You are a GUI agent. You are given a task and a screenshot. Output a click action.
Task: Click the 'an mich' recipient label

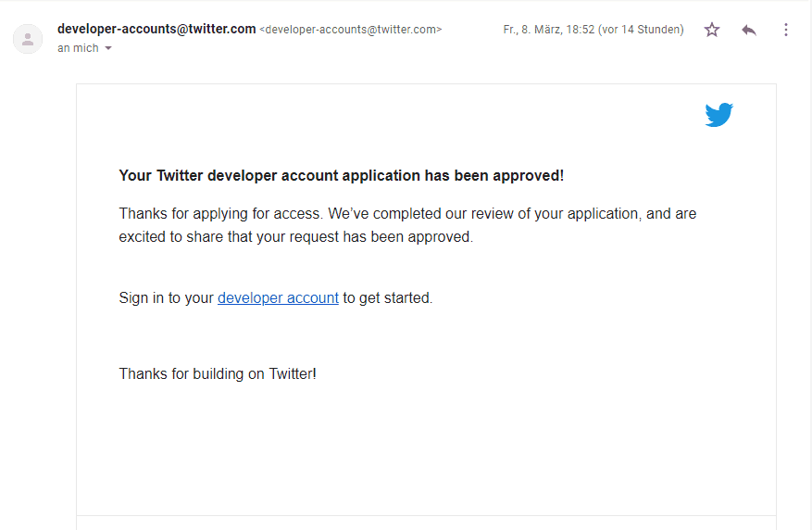tap(78, 48)
